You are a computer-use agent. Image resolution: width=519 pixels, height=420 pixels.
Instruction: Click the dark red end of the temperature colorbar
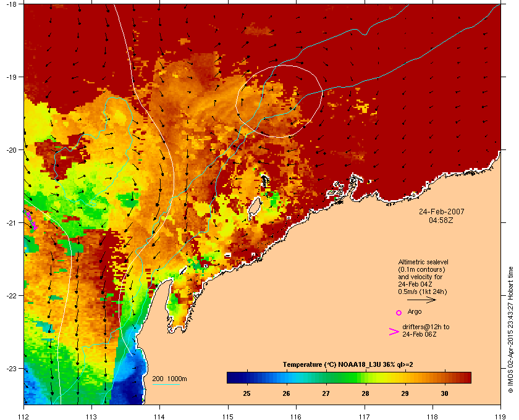tap(466, 377)
